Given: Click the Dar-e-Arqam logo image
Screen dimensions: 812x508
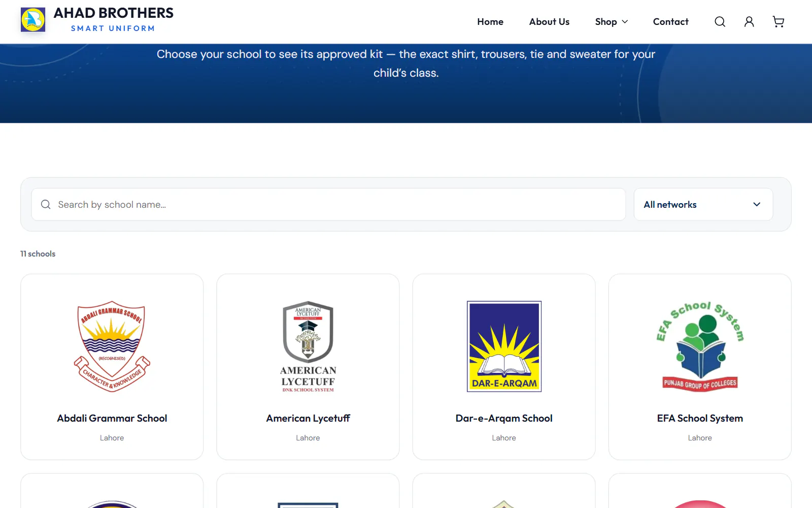Looking at the screenshot, I should (x=504, y=346).
